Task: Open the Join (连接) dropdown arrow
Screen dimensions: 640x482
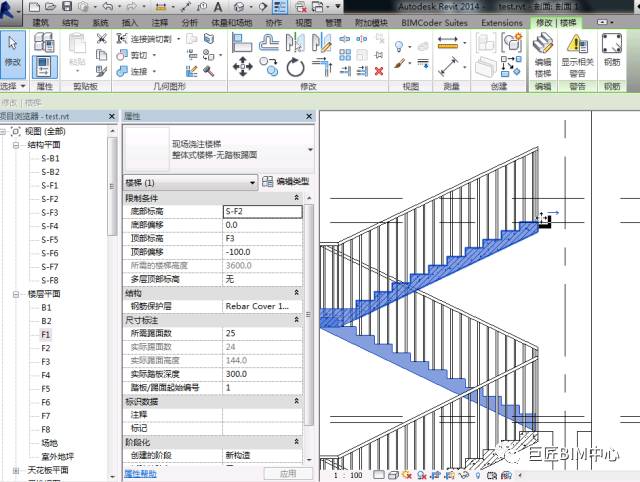Action: (x=155, y=71)
